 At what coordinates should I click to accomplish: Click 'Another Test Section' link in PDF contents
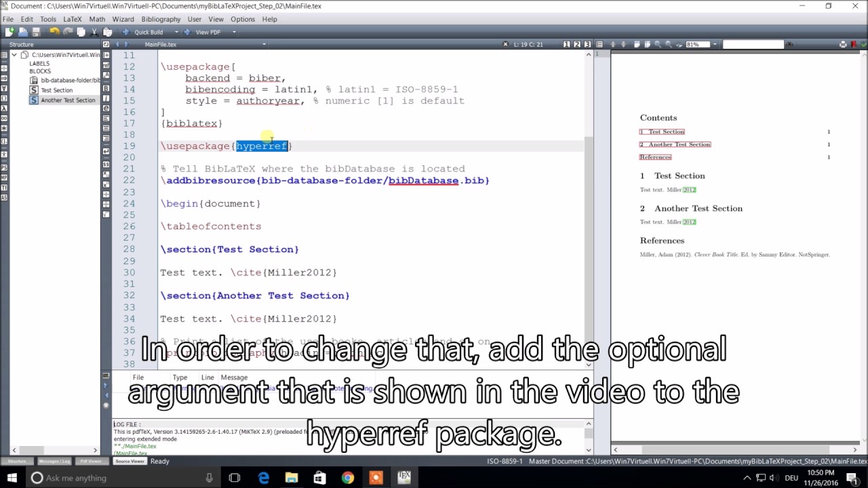[x=675, y=144]
